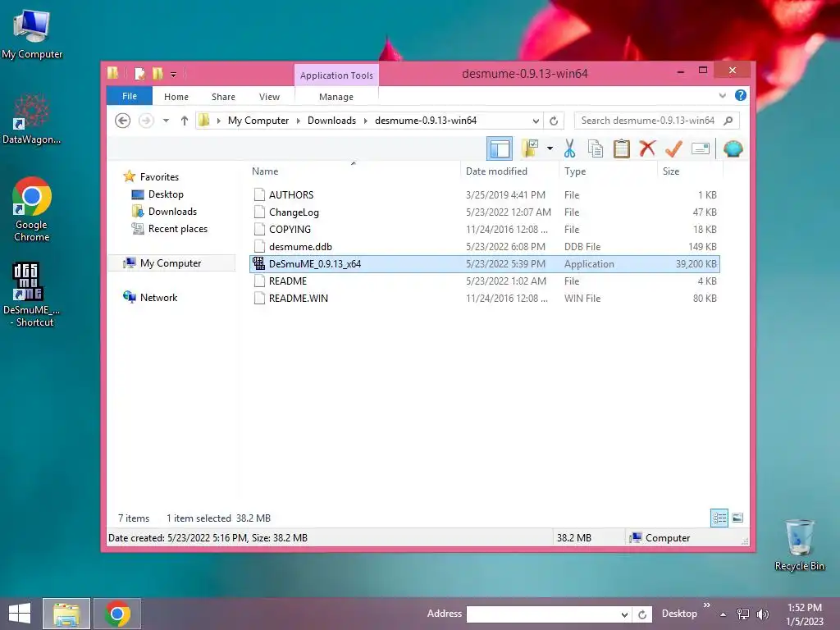
Task: Click Downloads in the address breadcrumb
Action: 331,121
